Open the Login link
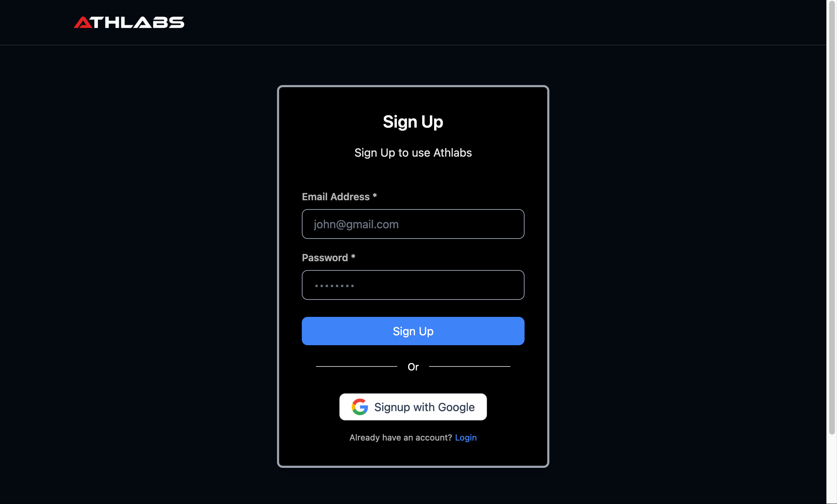The width and height of the screenshot is (837, 504). point(466,438)
